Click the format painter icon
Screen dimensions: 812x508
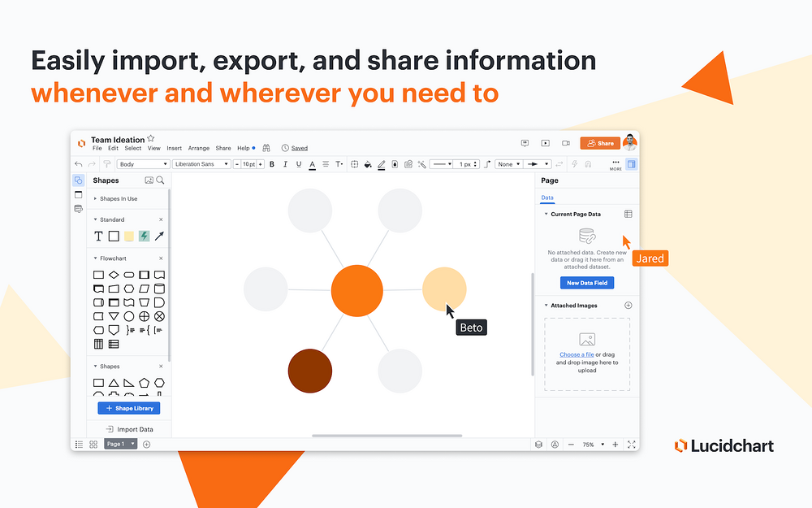[x=107, y=164]
